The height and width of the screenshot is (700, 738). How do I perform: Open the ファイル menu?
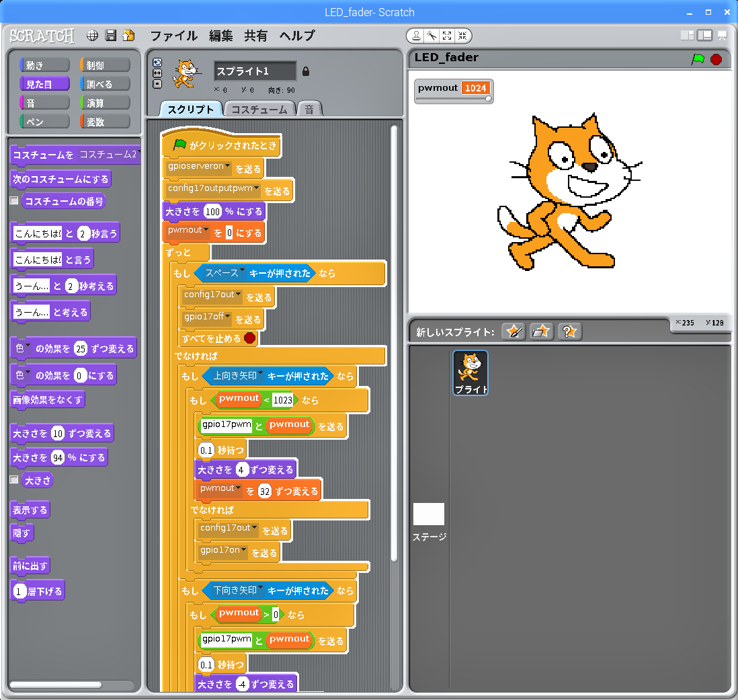(x=173, y=36)
